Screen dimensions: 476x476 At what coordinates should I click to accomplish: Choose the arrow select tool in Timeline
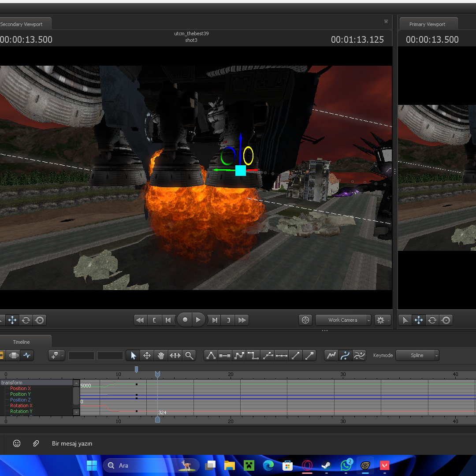click(133, 355)
